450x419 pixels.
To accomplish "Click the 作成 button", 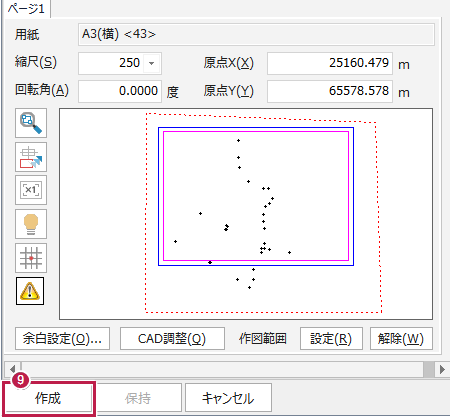I will click(48, 398).
